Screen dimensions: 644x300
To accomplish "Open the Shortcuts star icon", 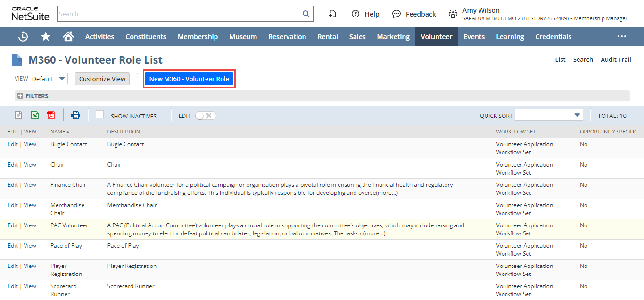I will click(x=46, y=37).
